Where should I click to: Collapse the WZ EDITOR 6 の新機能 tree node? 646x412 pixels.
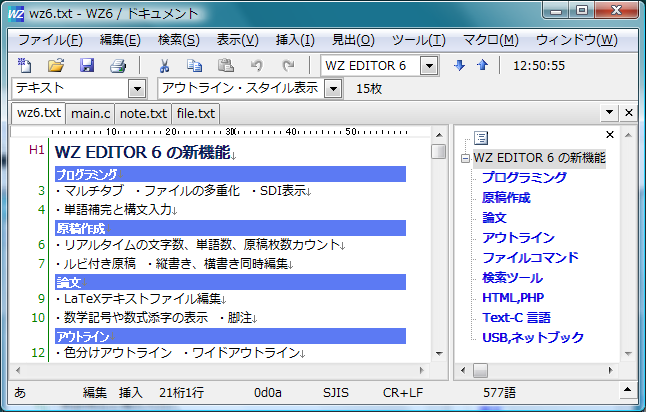[465, 158]
